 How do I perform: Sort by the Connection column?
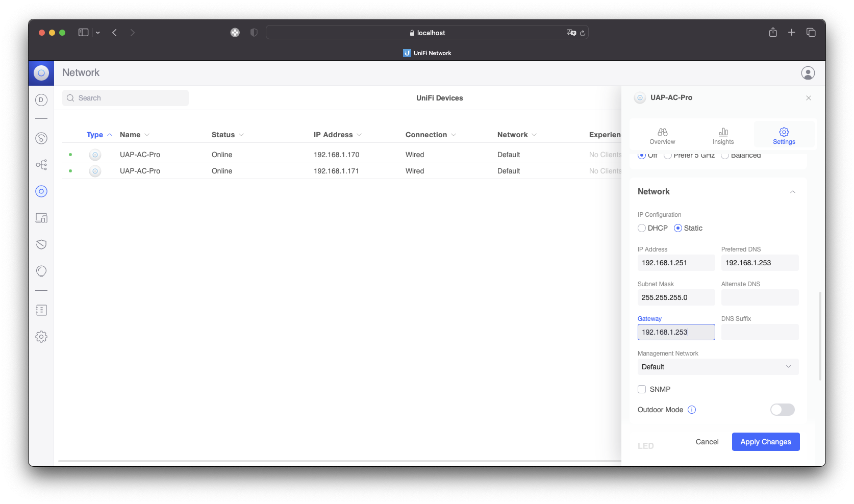[x=431, y=135]
